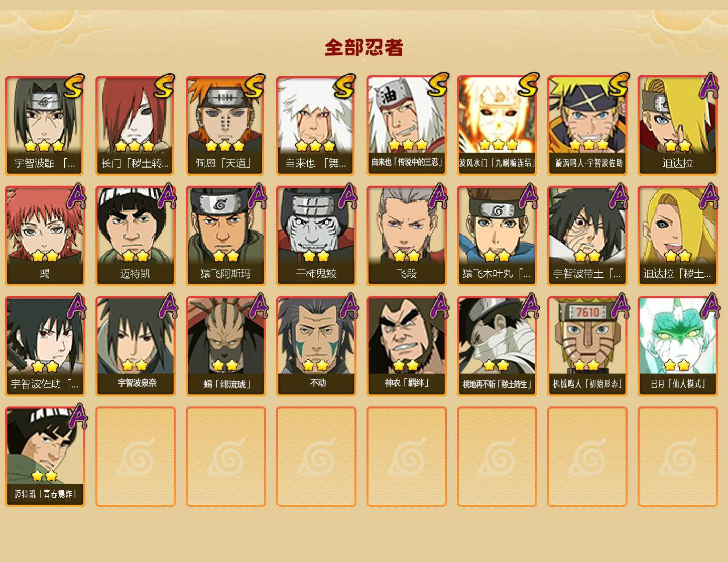The width and height of the screenshot is (728, 562).
Task: Click the S rank badge on 长门 card
Action: point(164,86)
